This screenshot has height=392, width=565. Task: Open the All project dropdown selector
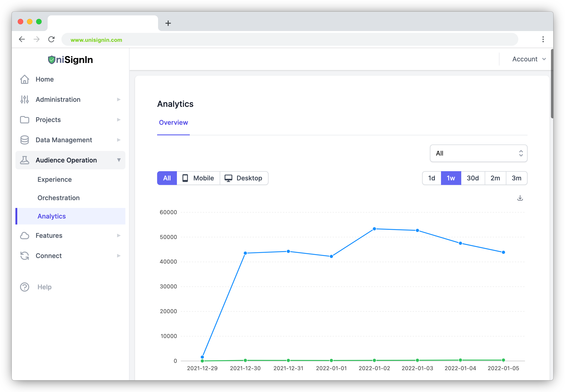[478, 153]
